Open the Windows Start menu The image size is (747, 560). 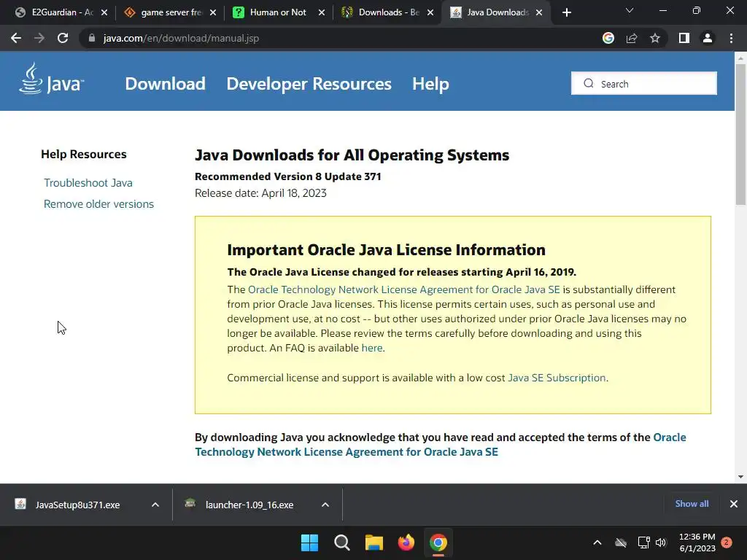coord(309,542)
